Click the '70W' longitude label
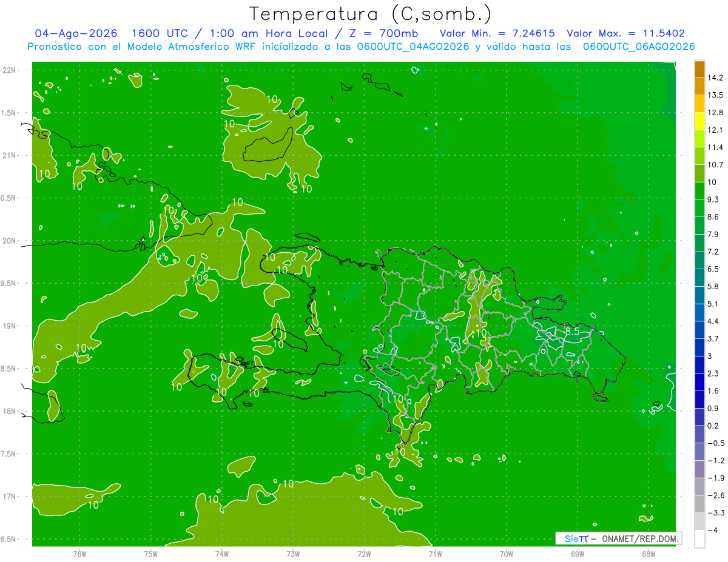 click(x=506, y=554)
